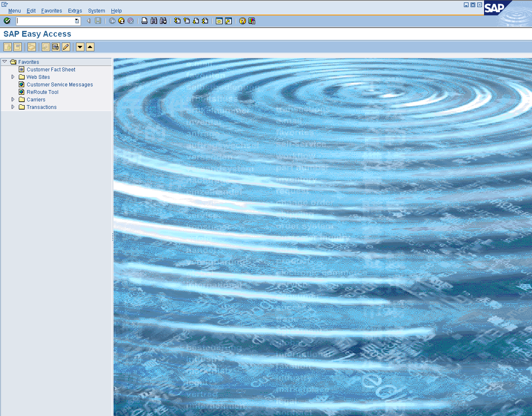Open the System menu
Viewport: 532px width, 416px height.
(96, 11)
